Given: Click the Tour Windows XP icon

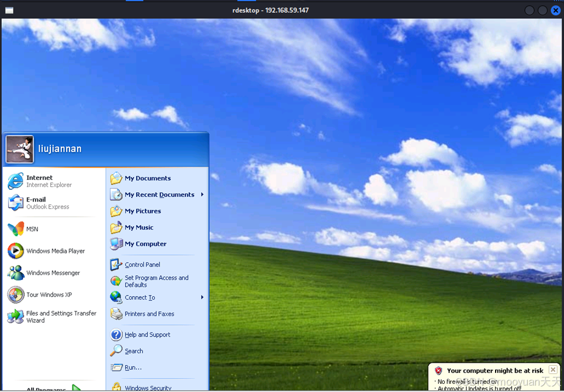Looking at the screenshot, I should (15, 294).
